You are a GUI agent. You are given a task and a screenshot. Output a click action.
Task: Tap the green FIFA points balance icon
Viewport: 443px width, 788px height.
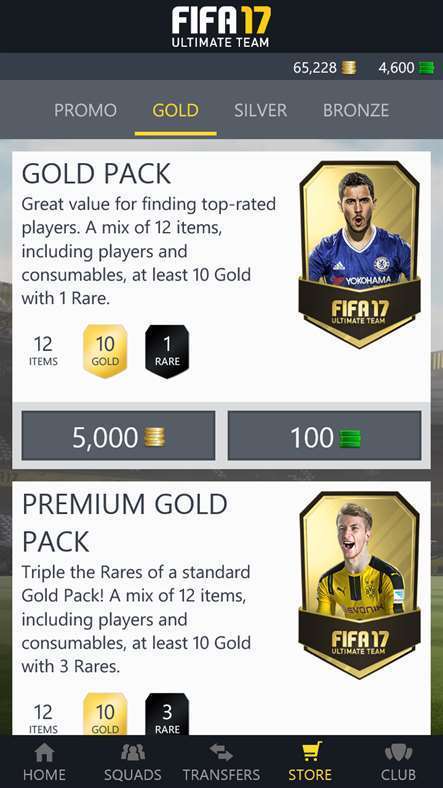[426, 67]
